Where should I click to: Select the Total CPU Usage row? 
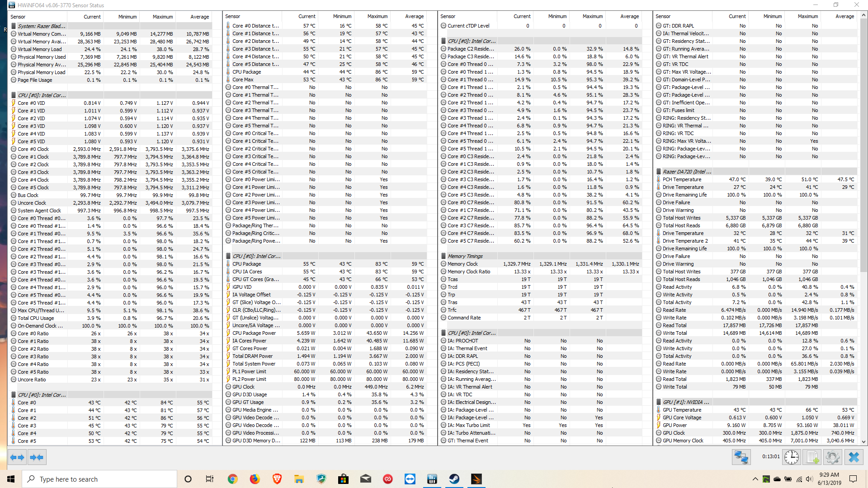point(111,318)
